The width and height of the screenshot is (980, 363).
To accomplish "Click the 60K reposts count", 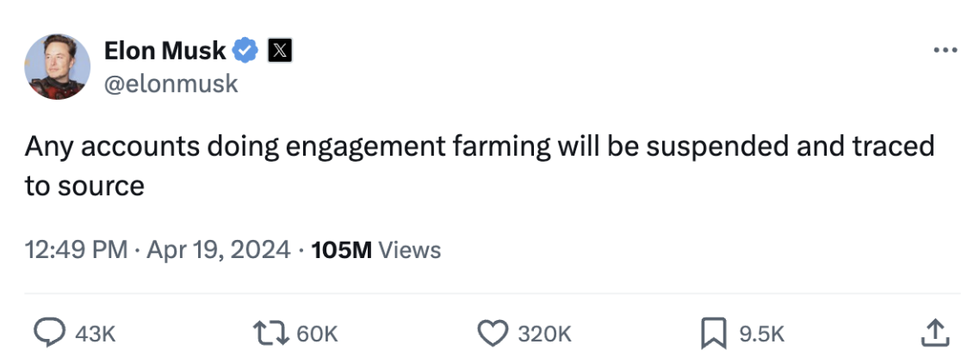I will click(317, 335).
